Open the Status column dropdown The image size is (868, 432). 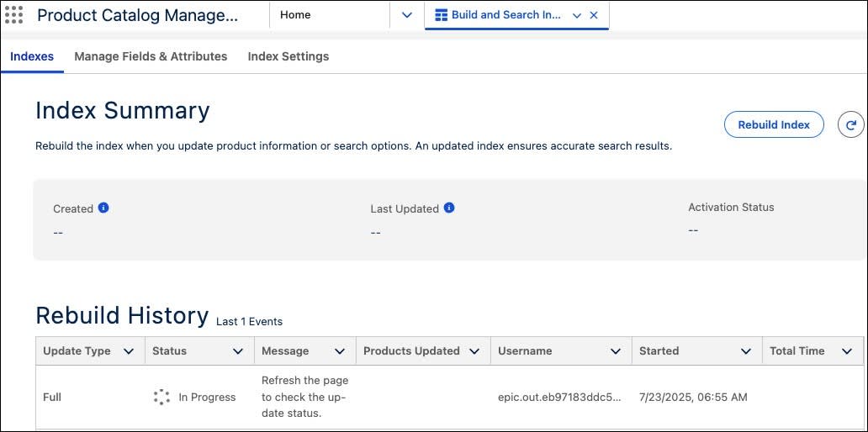click(238, 351)
